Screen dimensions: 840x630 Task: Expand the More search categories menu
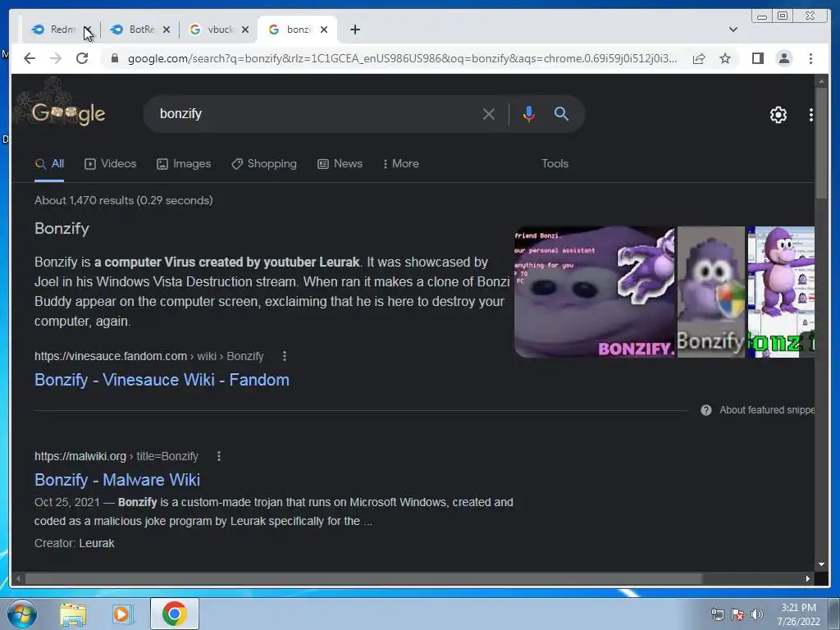[400, 164]
